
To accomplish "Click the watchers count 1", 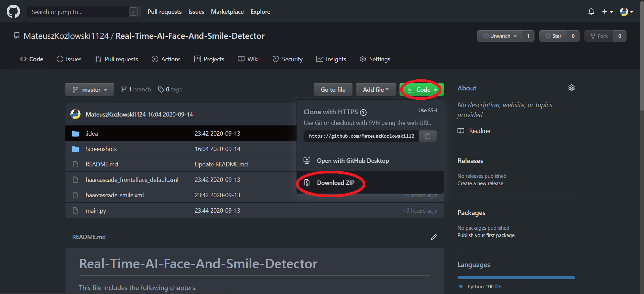I will coord(528,36).
